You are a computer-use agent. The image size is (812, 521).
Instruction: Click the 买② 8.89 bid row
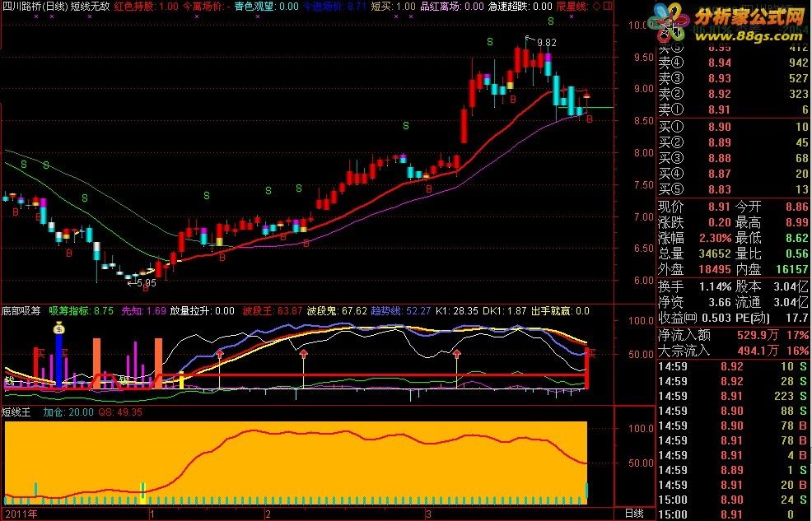pyautogui.click(x=733, y=142)
